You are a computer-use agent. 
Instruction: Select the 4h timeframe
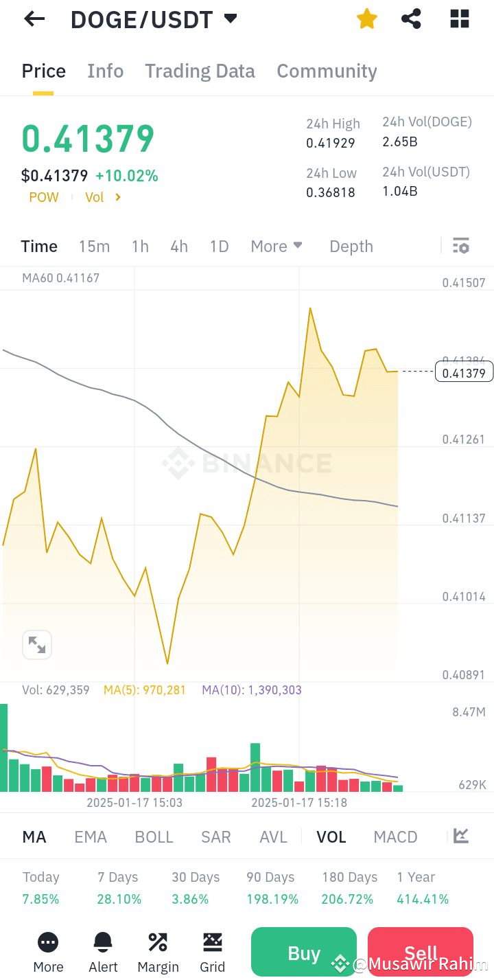[x=179, y=247]
